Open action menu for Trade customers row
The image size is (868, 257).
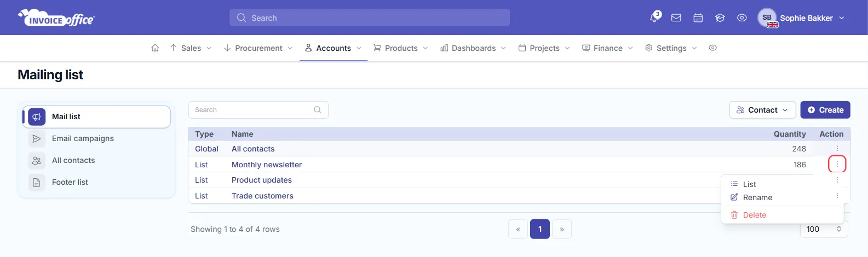[837, 196]
